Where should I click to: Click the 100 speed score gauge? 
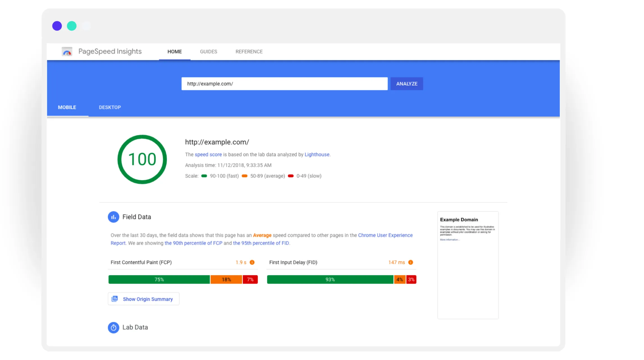coord(142,160)
